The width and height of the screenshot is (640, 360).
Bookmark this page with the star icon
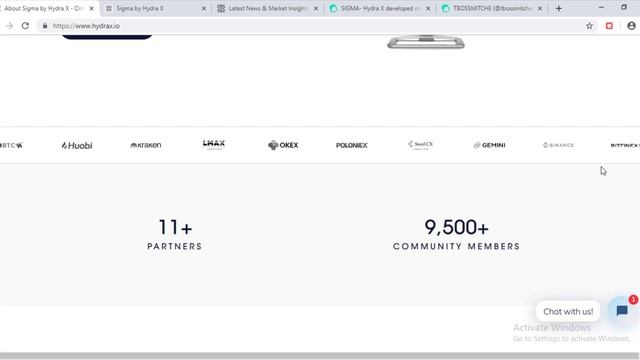coord(589,26)
